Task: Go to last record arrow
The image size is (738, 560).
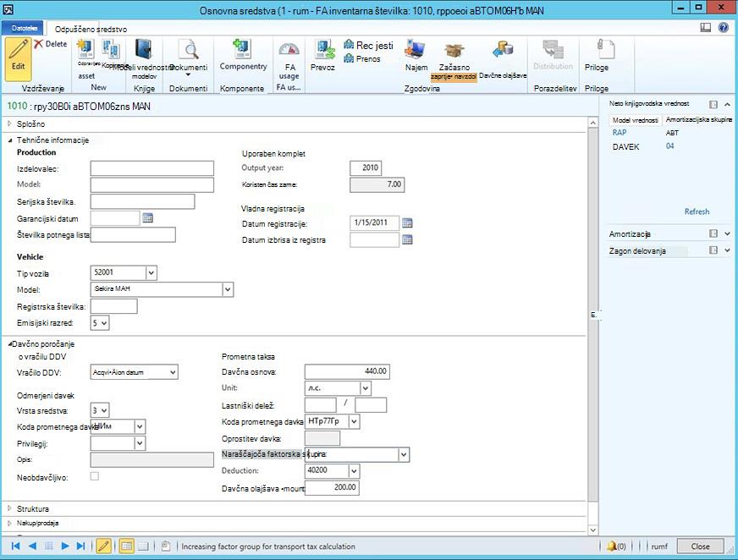Action: pos(81,546)
